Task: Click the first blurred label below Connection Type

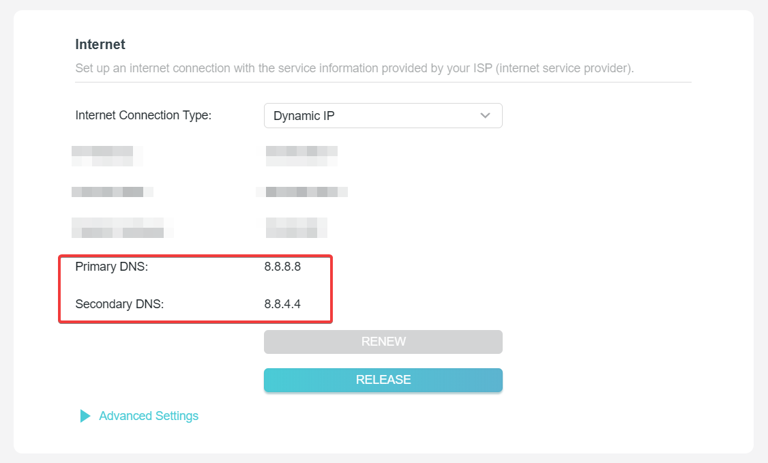Action: tap(106, 155)
